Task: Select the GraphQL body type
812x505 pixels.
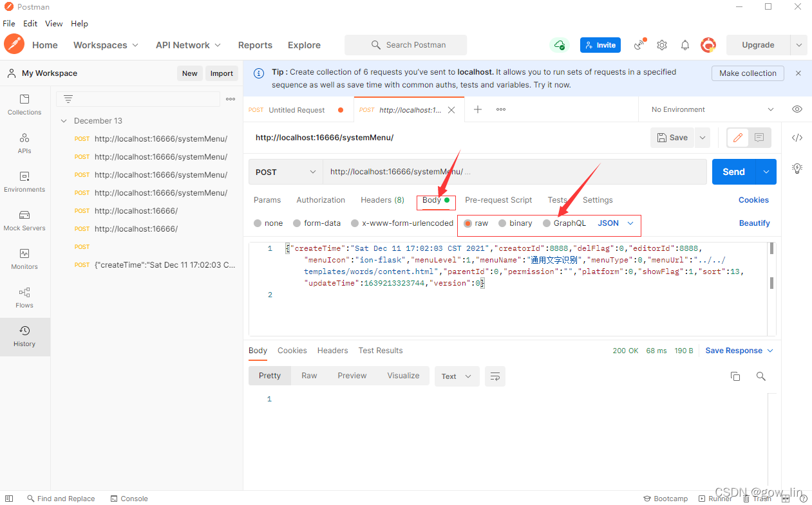Action: click(565, 223)
